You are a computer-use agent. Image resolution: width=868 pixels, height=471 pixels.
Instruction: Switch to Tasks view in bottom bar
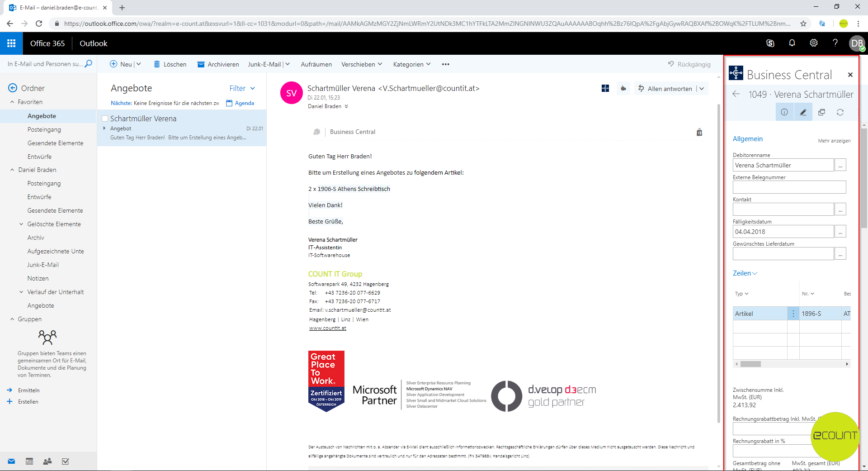66,461
